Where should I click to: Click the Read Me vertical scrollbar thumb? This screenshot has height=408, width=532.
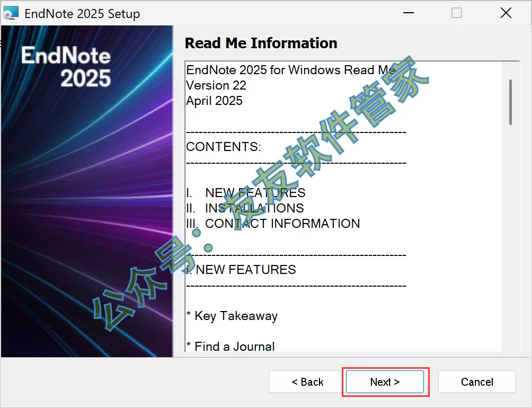click(510, 102)
